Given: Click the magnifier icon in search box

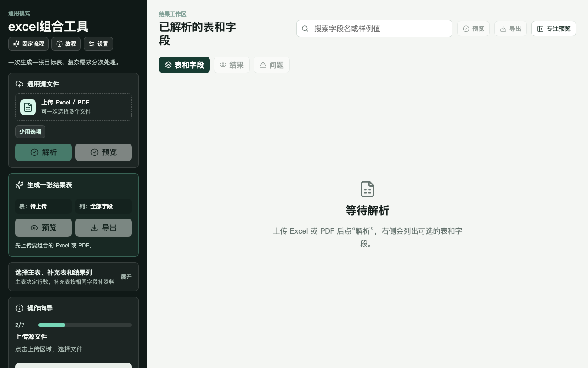Looking at the screenshot, I should tap(305, 29).
